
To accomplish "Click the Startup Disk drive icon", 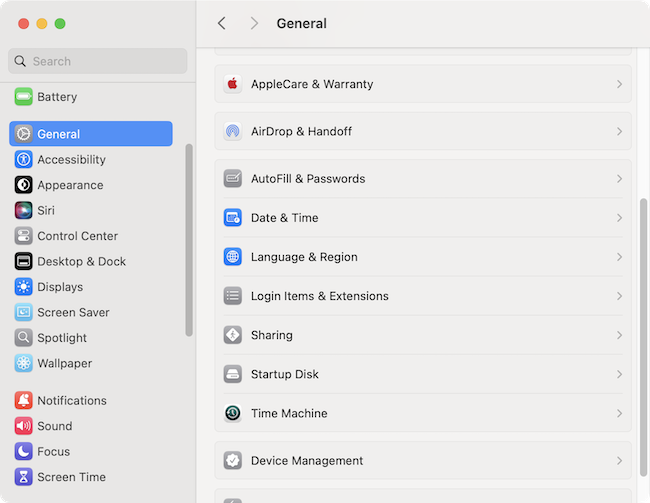I will (233, 374).
